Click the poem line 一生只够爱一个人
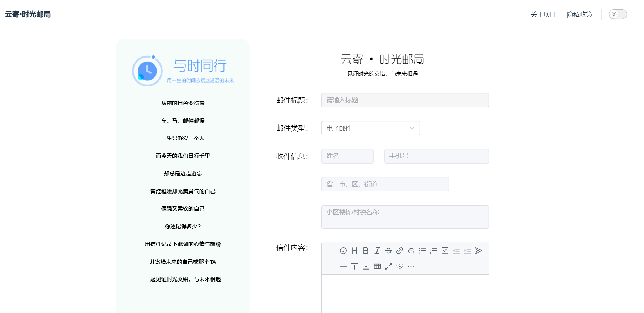 click(x=183, y=138)
